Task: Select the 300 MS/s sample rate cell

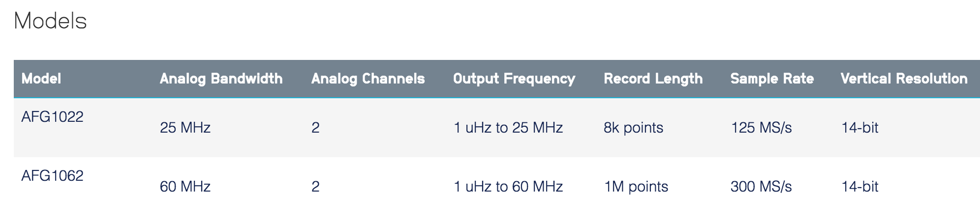Action: [761, 187]
